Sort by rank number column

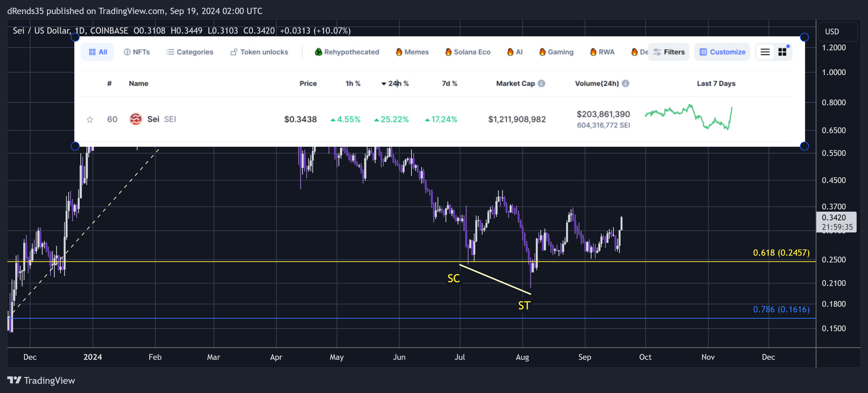[109, 83]
